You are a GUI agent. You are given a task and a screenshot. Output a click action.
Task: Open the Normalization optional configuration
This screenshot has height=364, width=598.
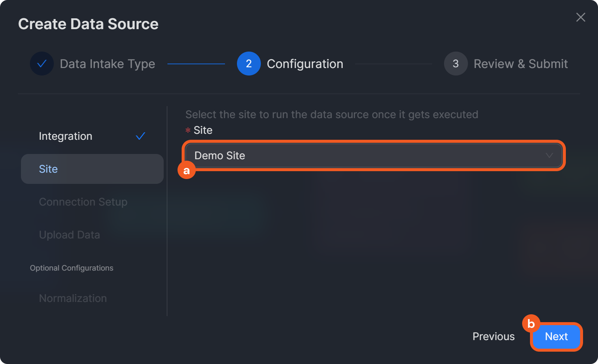[73, 298]
